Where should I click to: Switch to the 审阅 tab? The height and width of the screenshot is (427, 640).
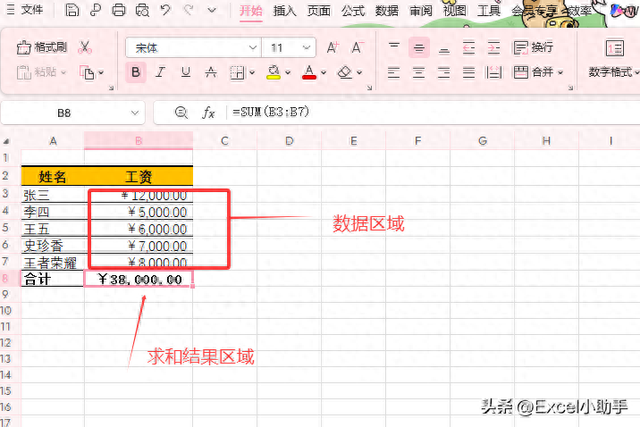point(421,11)
